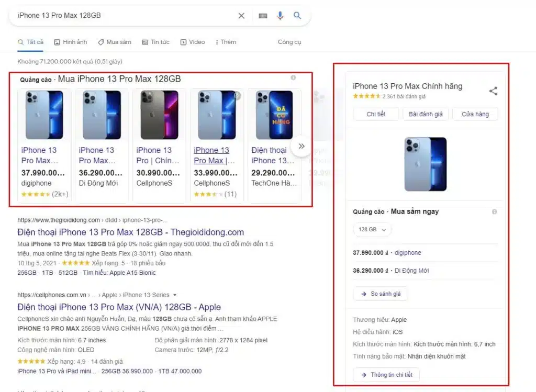Select the Bài đánh giá button
This screenshot has width=536, height=392.
coord(426,114)
